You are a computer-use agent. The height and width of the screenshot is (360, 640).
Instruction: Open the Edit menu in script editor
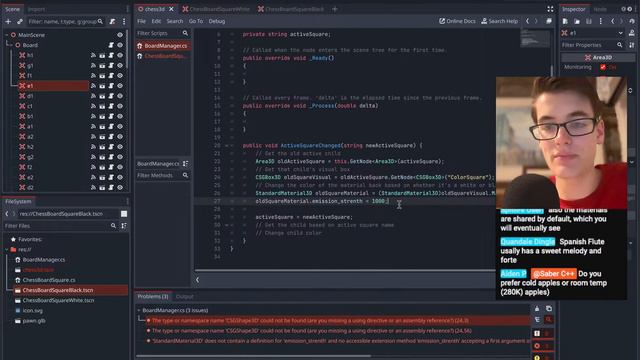[x=156, y=21]
